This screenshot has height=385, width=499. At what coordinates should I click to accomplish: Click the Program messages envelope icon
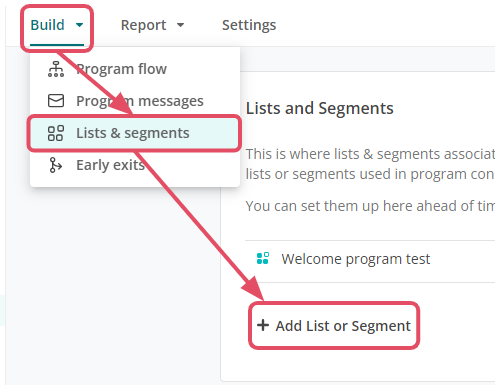56,101
